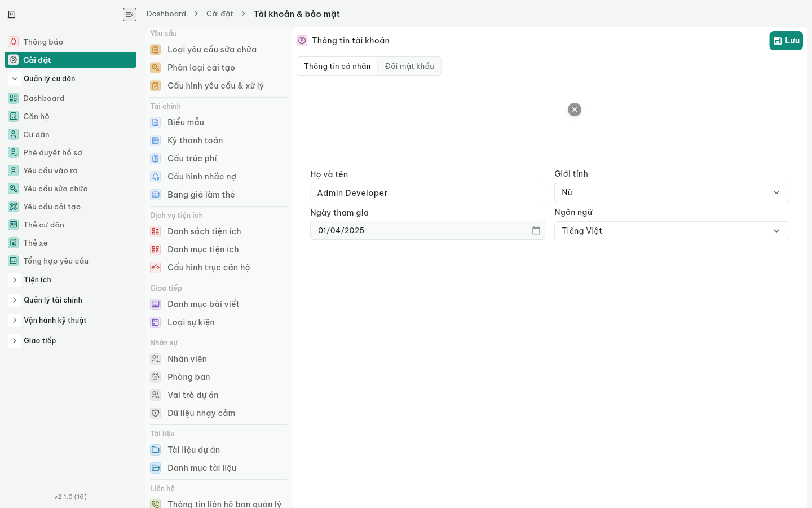Toggle the sidebar collapse icon

(x=130, y=15)
